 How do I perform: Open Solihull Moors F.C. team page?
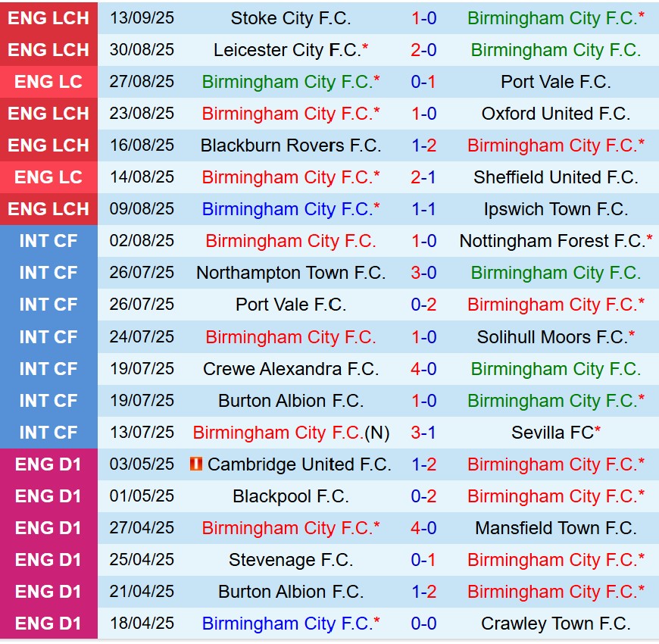point(552,337)
